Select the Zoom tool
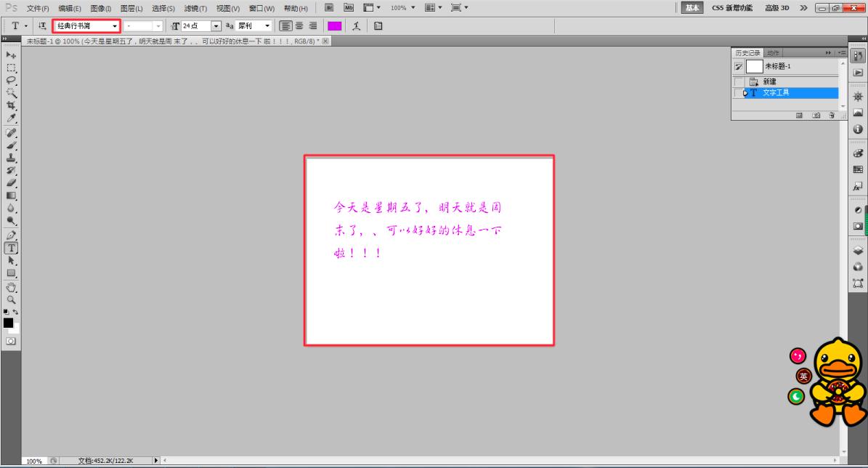Image resolution: width=868 pixels, height=468 pixels. click(x=10, y=299)
